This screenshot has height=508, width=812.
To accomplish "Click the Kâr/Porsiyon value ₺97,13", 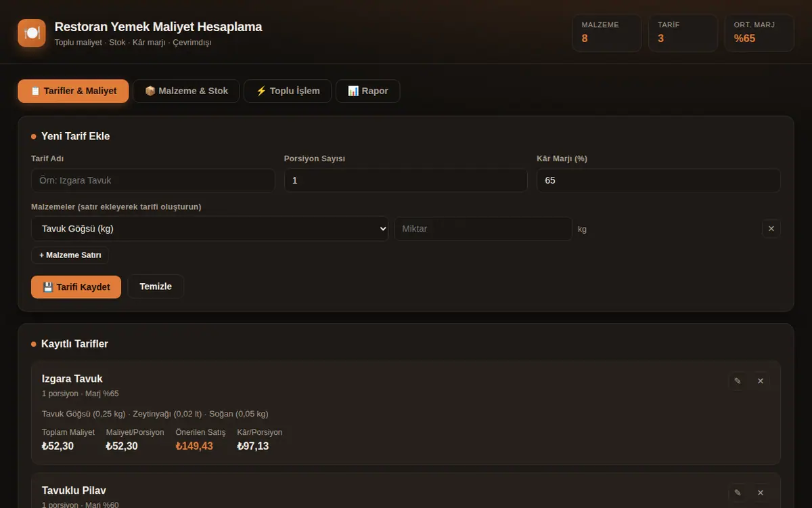I will (x=253, y=446).
